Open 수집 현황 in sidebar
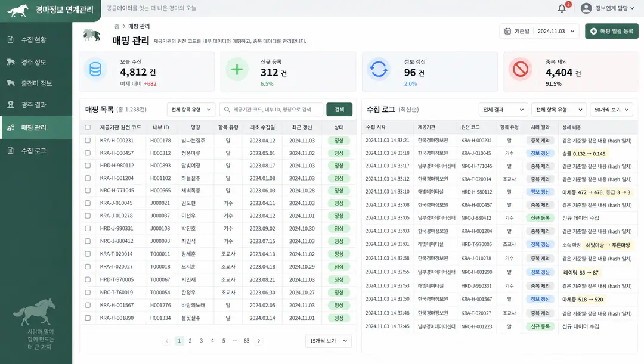644x364 pixels. [36, 39]
